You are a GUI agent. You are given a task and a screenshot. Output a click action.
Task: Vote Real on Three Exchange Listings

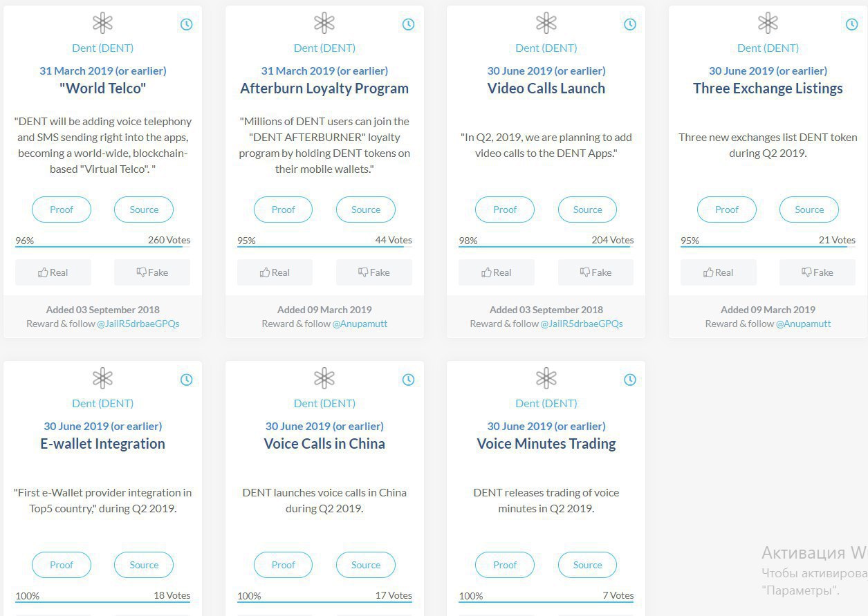point(719,272)
